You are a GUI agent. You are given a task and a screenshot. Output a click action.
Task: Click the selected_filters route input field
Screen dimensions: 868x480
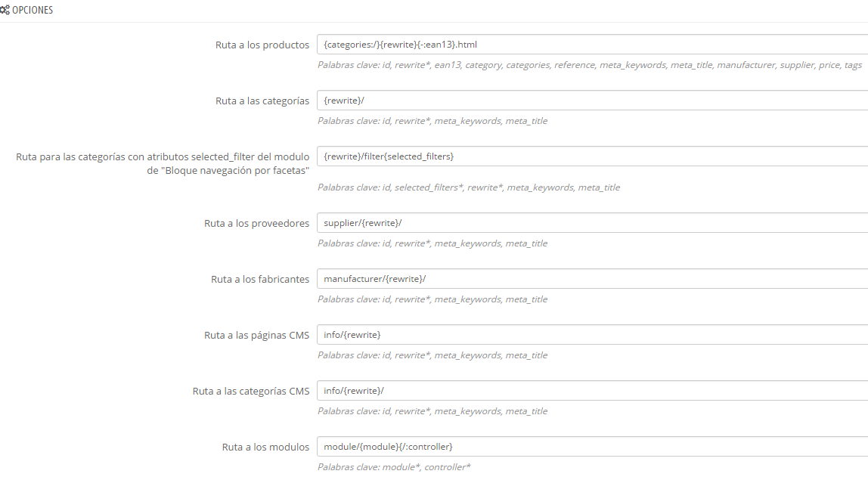pos(592,156)
